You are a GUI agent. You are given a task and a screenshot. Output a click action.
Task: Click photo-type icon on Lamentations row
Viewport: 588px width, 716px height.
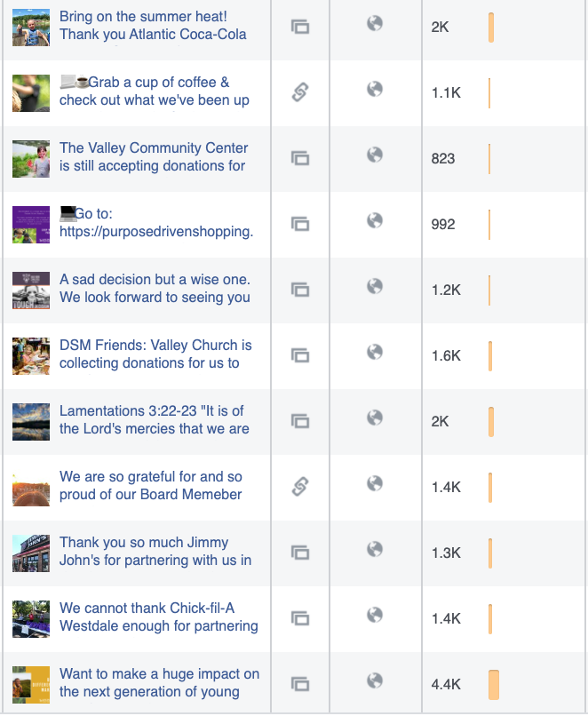[300, 421]
